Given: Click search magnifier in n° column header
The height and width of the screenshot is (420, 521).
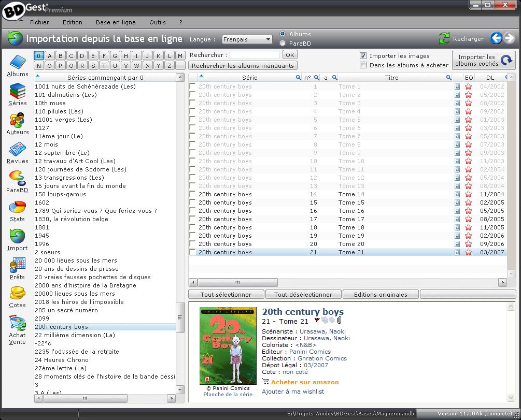Looking at the screenshot, I should [x=317, y=78].
